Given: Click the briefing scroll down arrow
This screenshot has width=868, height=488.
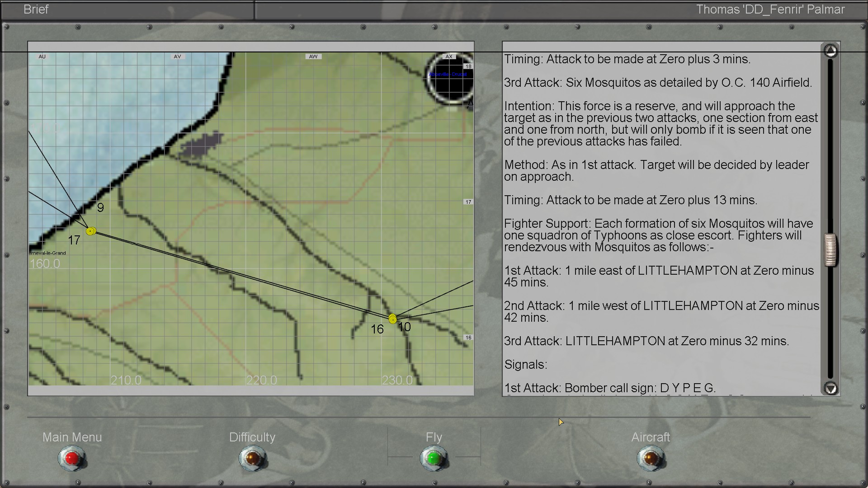Looking at the screenshot, I should 830,388.
